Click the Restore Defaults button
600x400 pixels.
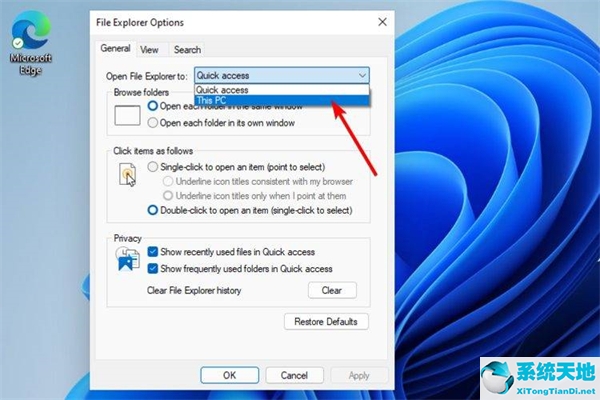coord(326,322)
